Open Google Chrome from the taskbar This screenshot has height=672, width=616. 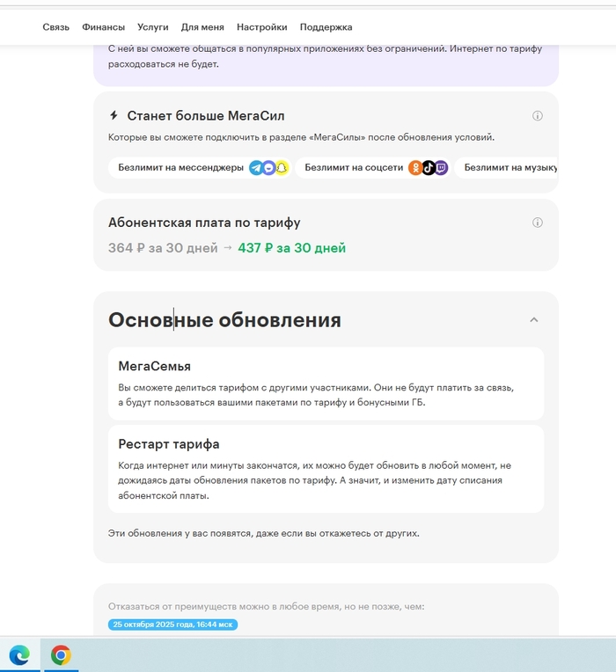[61, 655]
